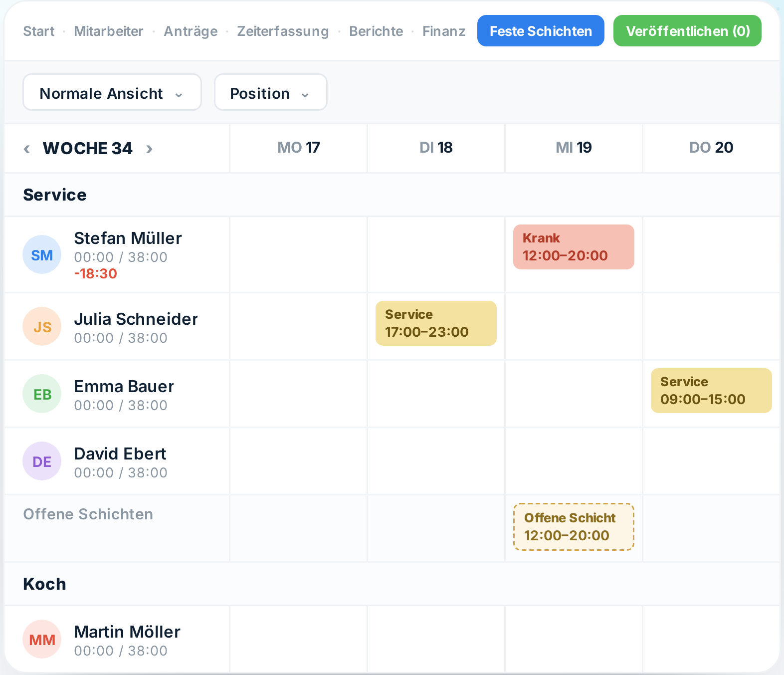Open Stefan Müller's Krank shift on Wednesday

click(574, 247)
